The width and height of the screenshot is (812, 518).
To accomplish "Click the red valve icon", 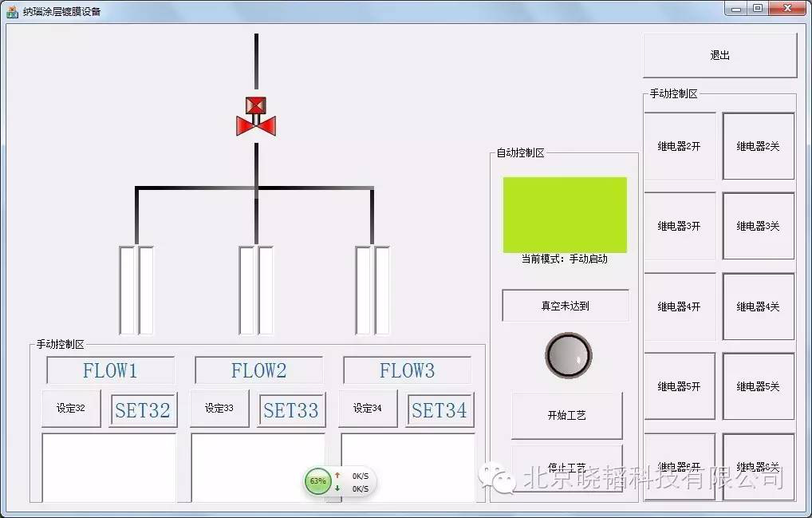I will (256, 117).
